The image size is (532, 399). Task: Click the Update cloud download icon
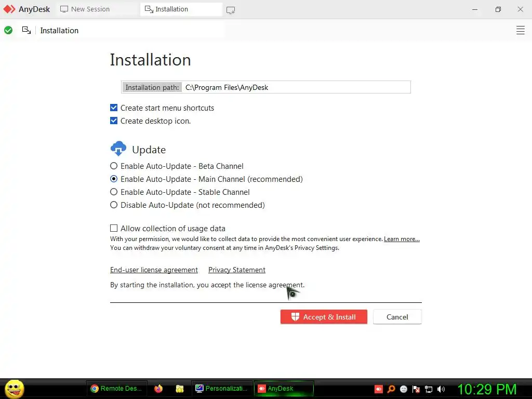point(118,149)
